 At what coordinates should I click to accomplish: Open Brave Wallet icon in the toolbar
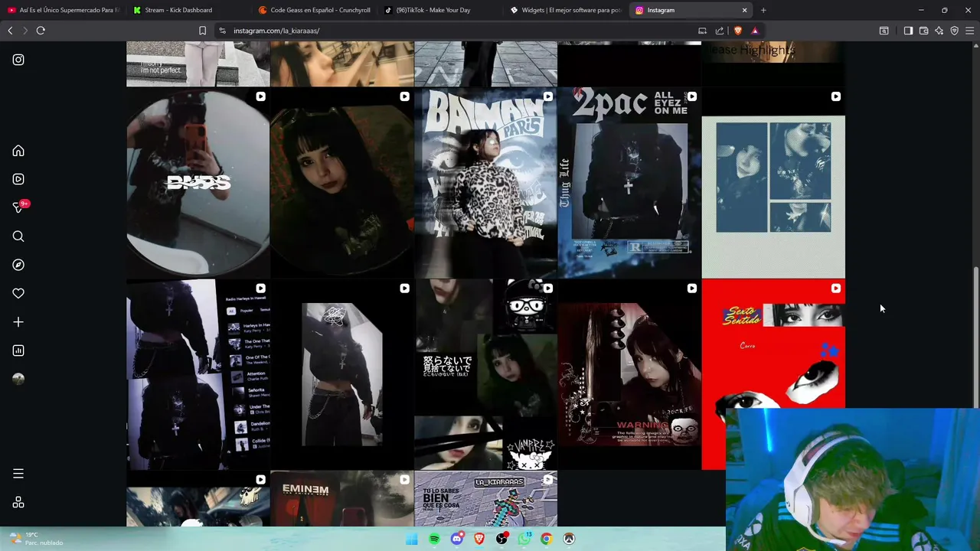coord(923,31)
